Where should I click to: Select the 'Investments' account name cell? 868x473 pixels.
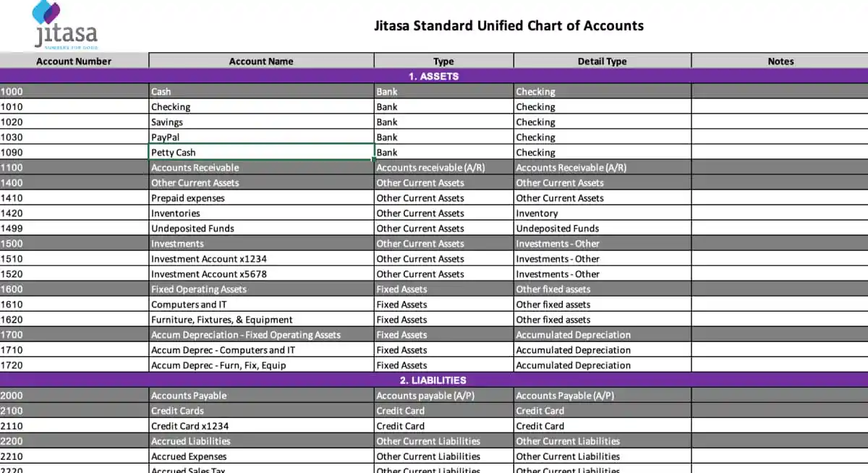[x=261, y=244]
